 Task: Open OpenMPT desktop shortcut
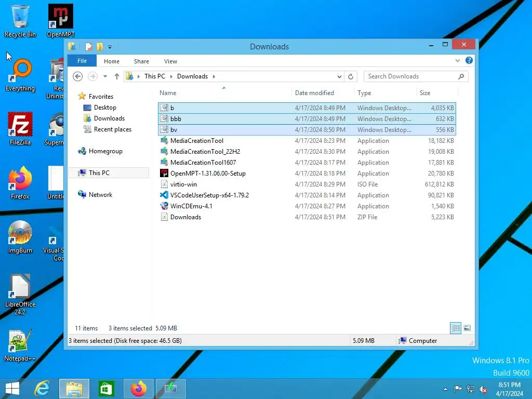(x=60, y=21)
